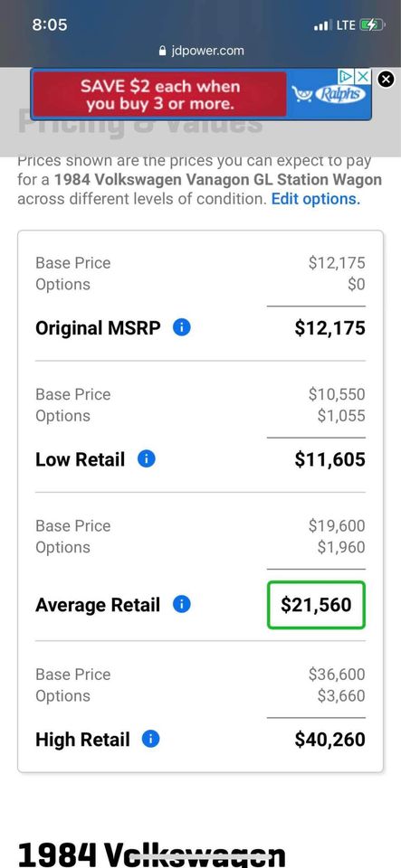401x868 pixels.
Task: Tap the lock icon beside jdpower.com
Action: [162, 51]
